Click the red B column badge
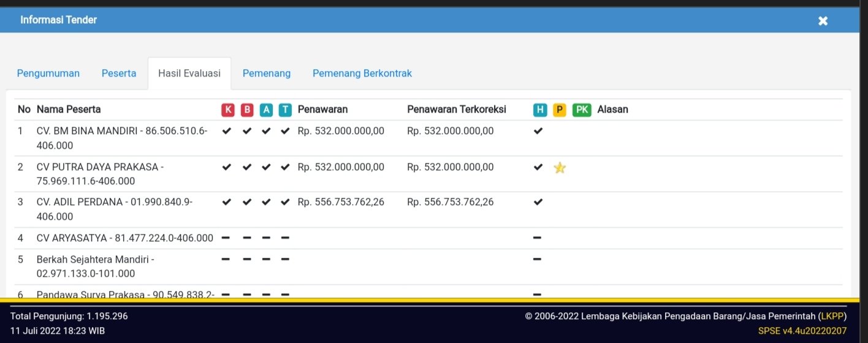868x343 pixels. click(x=247, y=110)
